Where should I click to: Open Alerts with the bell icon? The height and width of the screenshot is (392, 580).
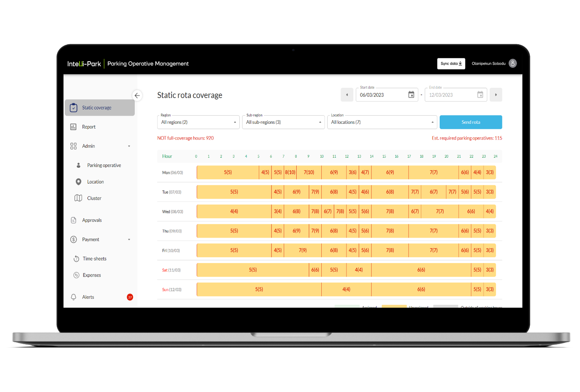(74, 297)
